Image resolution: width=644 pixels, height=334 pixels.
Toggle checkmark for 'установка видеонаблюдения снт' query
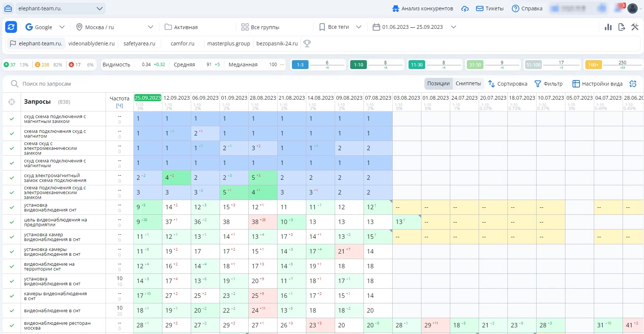pyautogui.click(x=12, y=207)
